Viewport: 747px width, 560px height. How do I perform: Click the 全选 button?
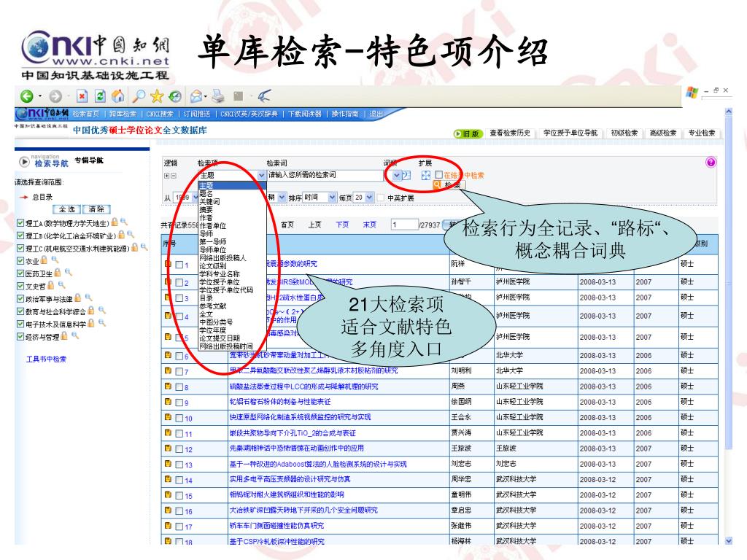click(x=67, y=209)
